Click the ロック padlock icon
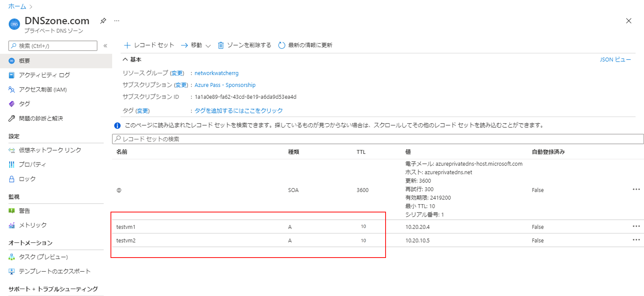This screenshot has height=296, width=644. click(x=11, y=179)
